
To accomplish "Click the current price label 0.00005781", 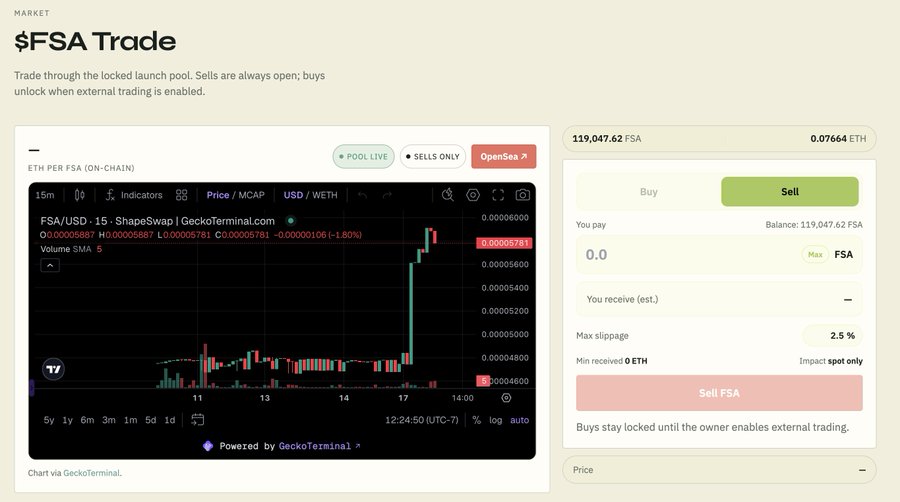I will click(505, 243).
